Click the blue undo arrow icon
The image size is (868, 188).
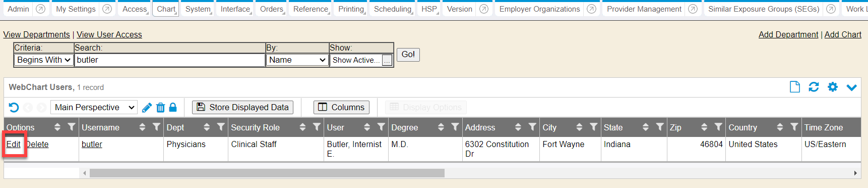click(x=14, y=108)
